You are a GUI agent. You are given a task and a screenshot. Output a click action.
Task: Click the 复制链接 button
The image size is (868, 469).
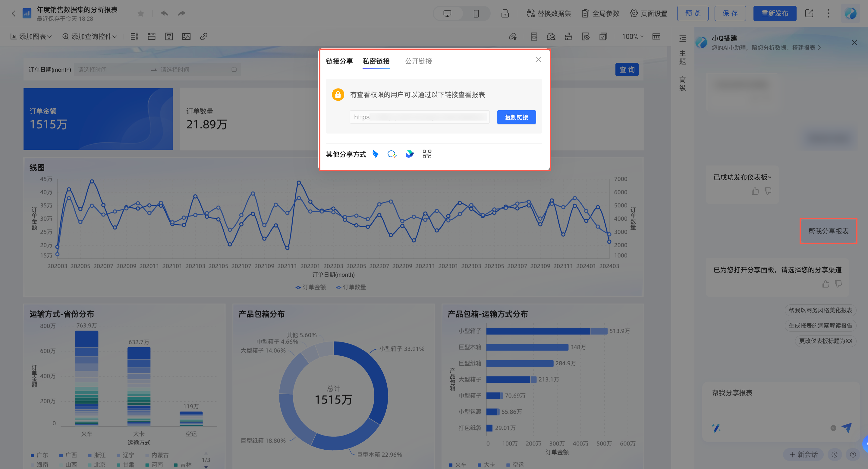517,117
